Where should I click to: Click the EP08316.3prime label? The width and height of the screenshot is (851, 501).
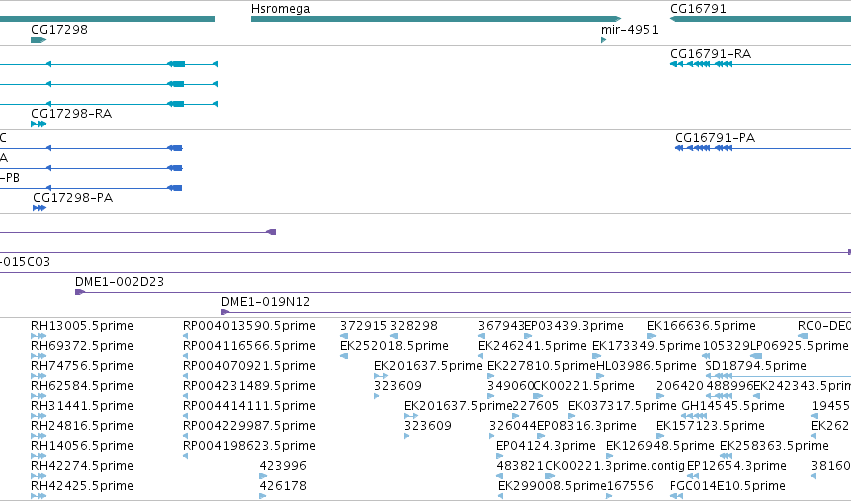coord(587,426)
